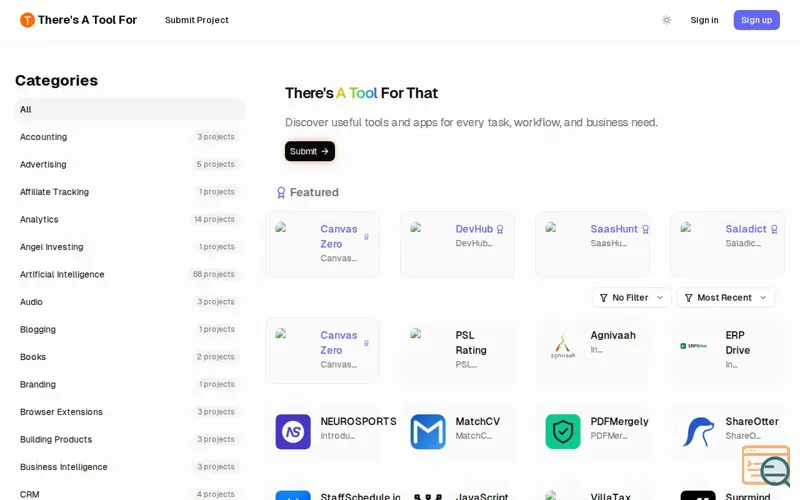This screenshot has height=500, width=800.
Task: Open the PDFMergely project title
Action: (619, 421)
